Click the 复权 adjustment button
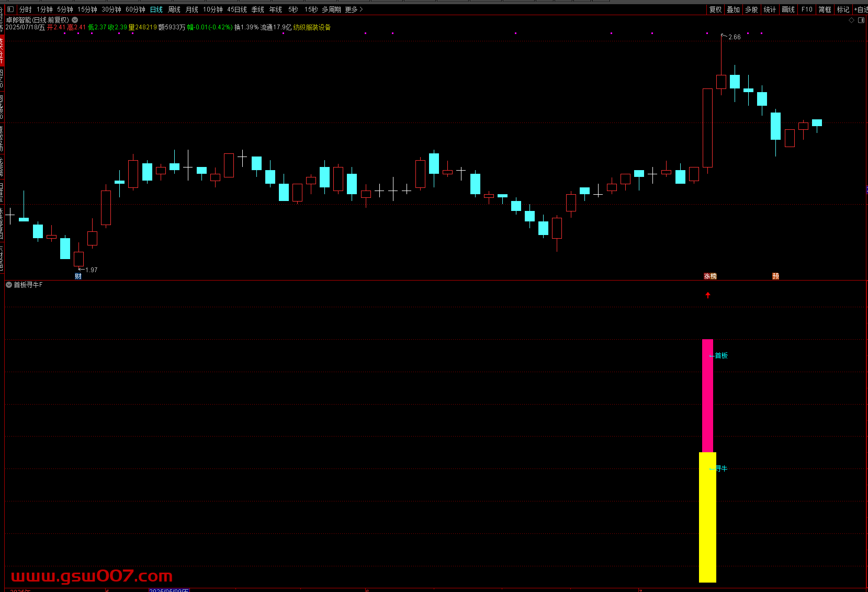Viewport: 868px width, 592px height. pos(715,9)
